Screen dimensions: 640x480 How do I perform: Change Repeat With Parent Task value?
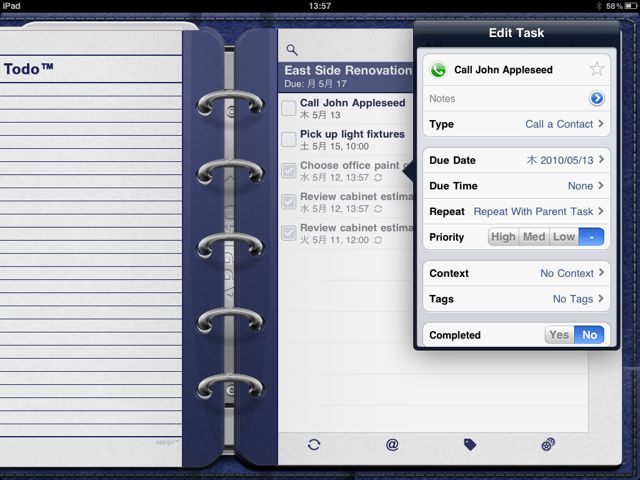click(533, 211)
